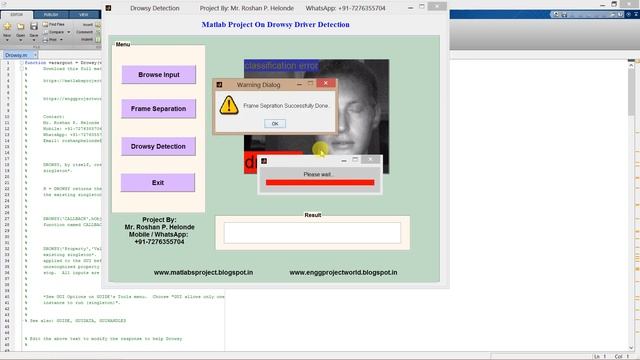
Task: Open the New dropdown arrow
Action: coord(7,40)
